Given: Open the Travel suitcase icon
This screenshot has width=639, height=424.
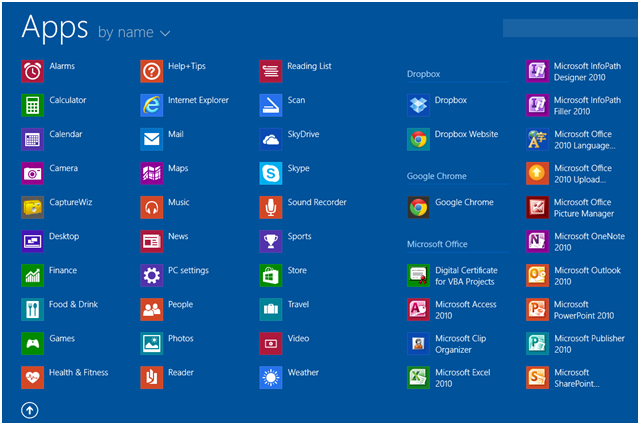Looking at the screenshot, I should (271, 309).
